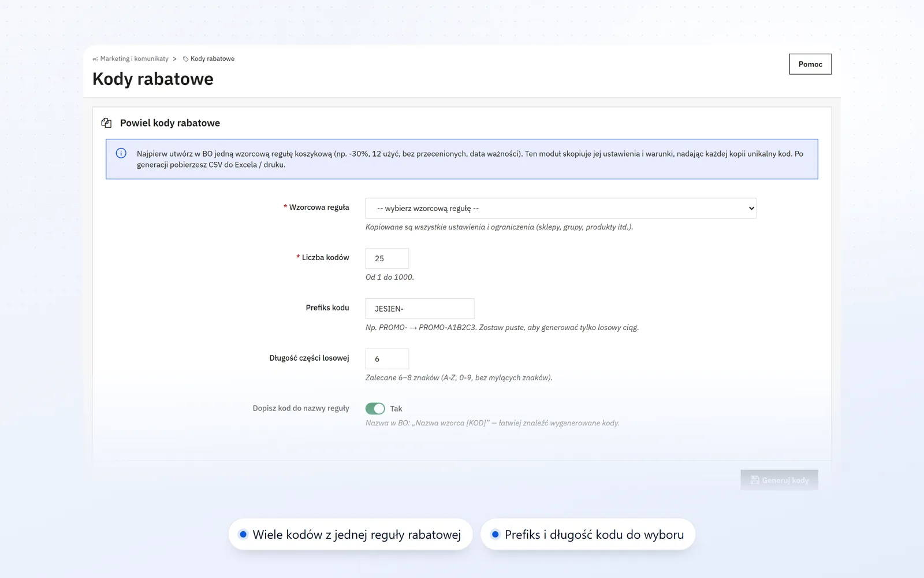924x578 pixels.
Task: Click the tag icon beside Kody rabatowe breadcrumb
Action: click(x=186, y=59)
